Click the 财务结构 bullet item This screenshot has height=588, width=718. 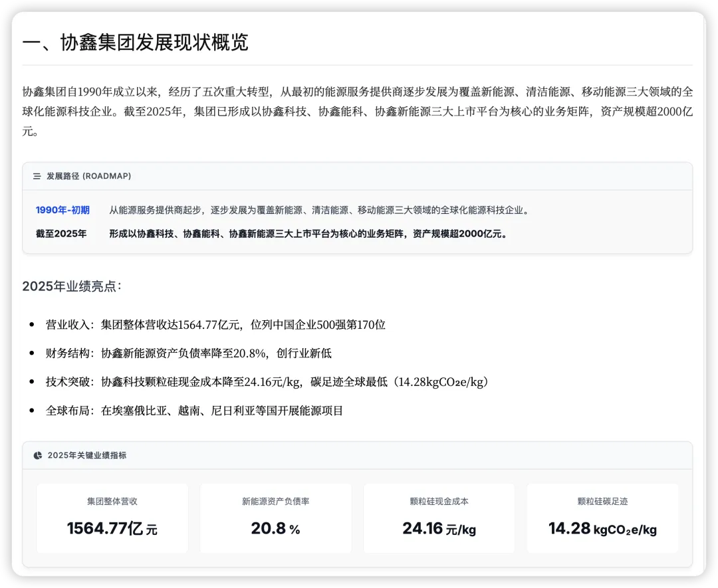189,353
